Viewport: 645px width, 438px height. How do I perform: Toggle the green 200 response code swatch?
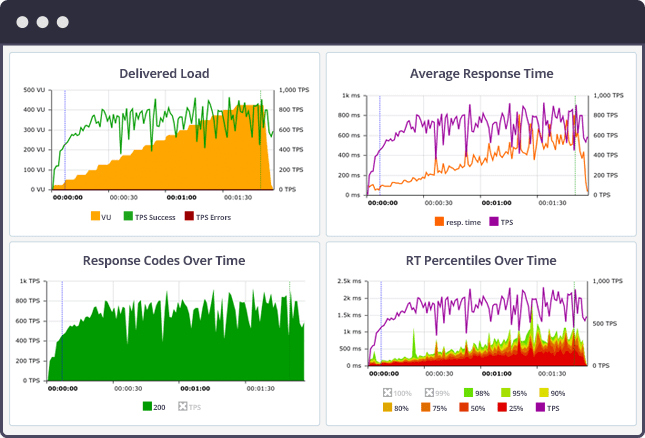point(147,406)
